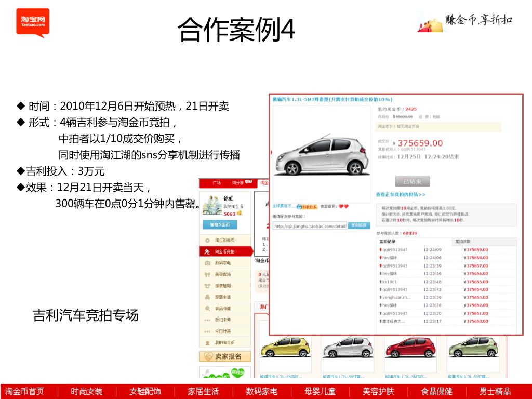Click 女鞋配饰 in bottom navigation bar
Viewport: 532px width, 399px height.
click(145, 392)
